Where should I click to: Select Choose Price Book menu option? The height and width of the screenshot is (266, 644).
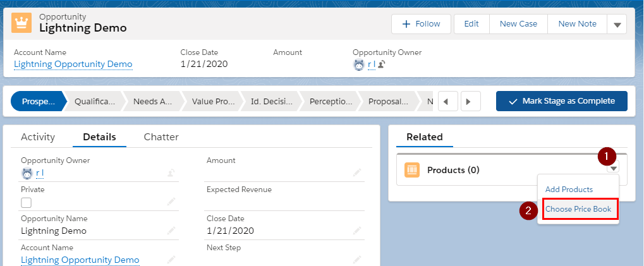578,209
